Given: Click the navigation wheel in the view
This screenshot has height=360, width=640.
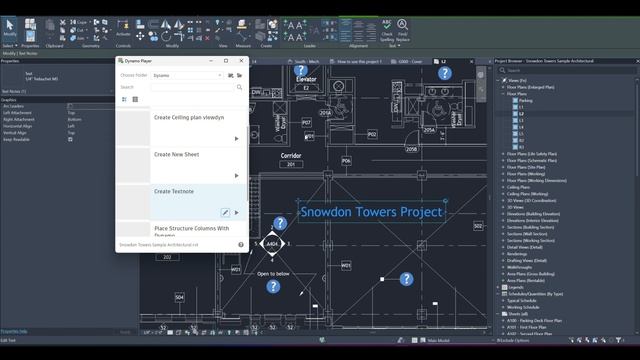Looking at the screenshot, I should point(480,75).
